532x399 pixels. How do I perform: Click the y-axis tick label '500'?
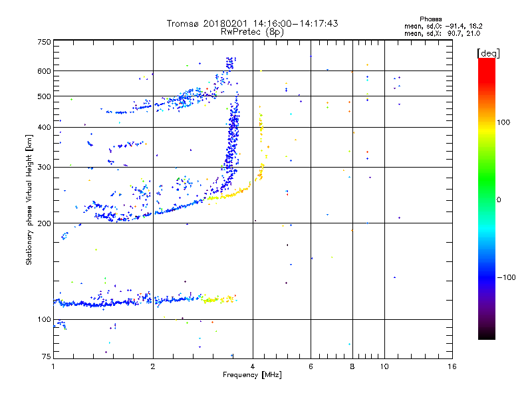44,96
